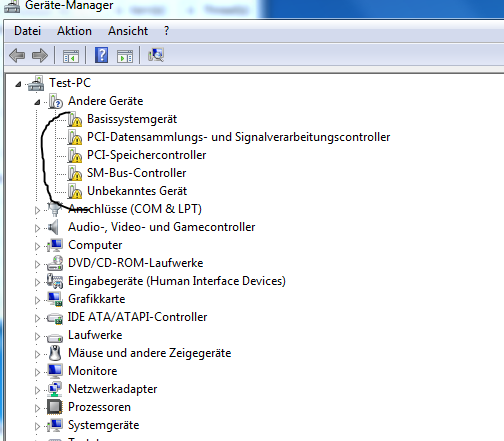Open the Ansicht menu
The image size is (504, 441).
coord(128,31)
